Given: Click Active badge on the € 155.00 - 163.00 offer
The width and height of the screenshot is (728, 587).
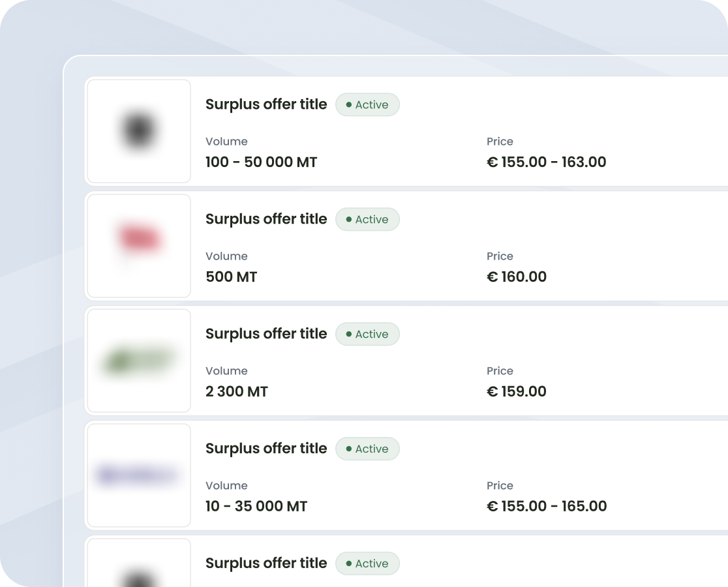Looking at the screenshot, I should coord(367,105).
